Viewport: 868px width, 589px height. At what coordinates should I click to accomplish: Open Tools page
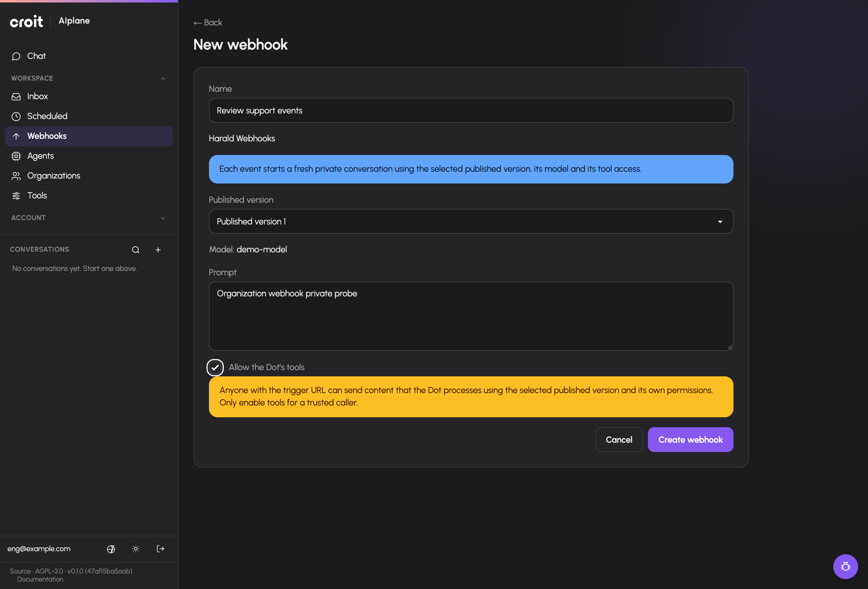click(89, 195)
